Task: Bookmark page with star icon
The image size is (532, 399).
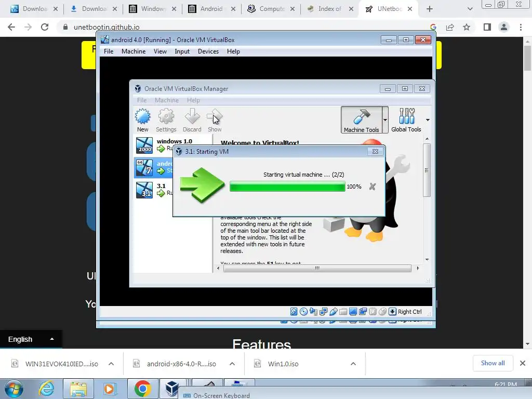Action: pos(467,27)
